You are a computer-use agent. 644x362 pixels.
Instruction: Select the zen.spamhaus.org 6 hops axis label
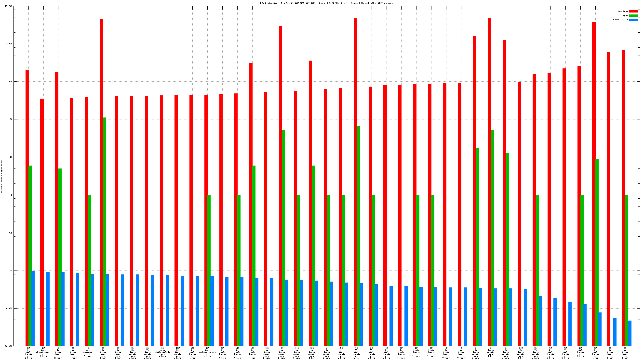88,352
